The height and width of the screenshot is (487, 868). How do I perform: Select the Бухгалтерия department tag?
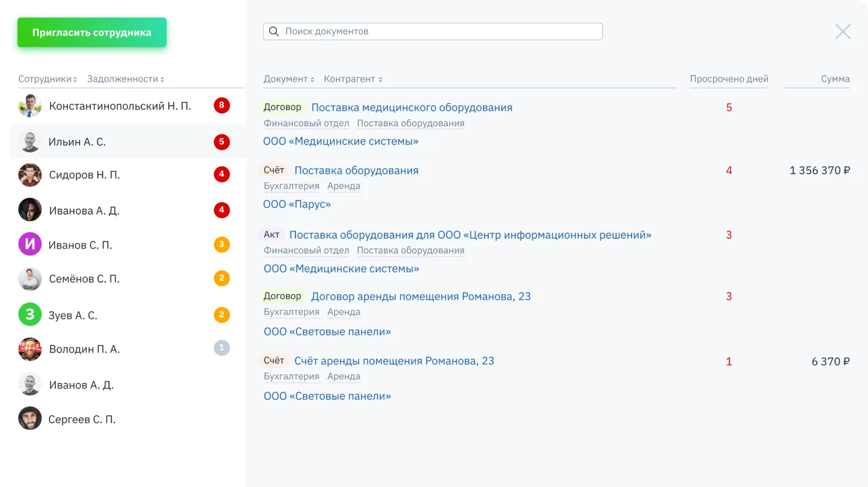pos(291,186)
